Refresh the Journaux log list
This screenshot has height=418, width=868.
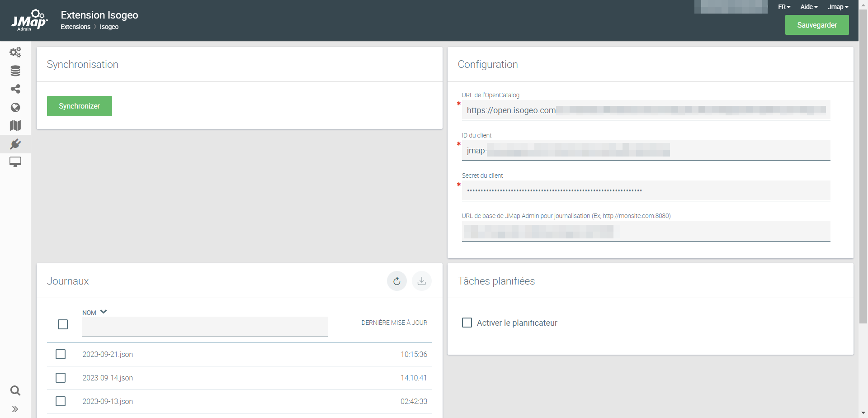tap(397, 281)
